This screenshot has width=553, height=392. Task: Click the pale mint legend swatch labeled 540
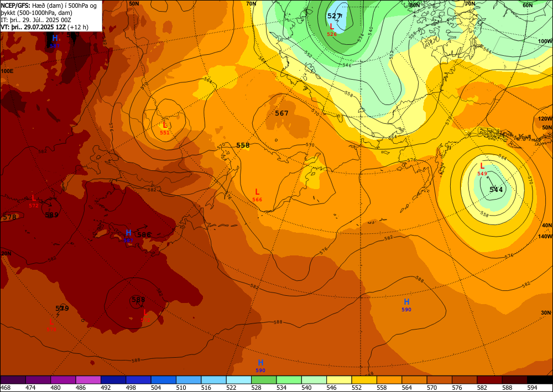(x=314, y=380)
